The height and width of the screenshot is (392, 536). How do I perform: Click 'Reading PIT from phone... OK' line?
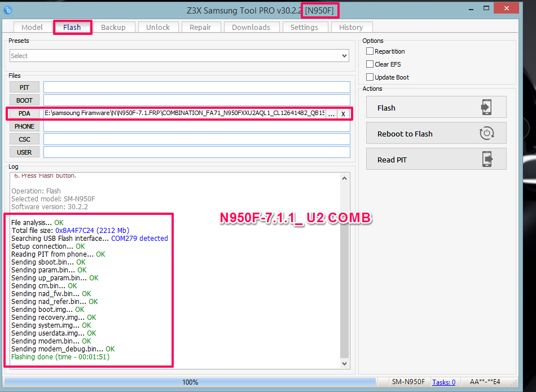point(58,254)
